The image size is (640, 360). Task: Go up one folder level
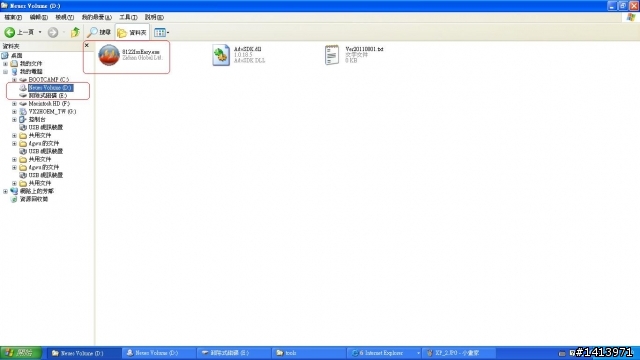pos(75,32)
